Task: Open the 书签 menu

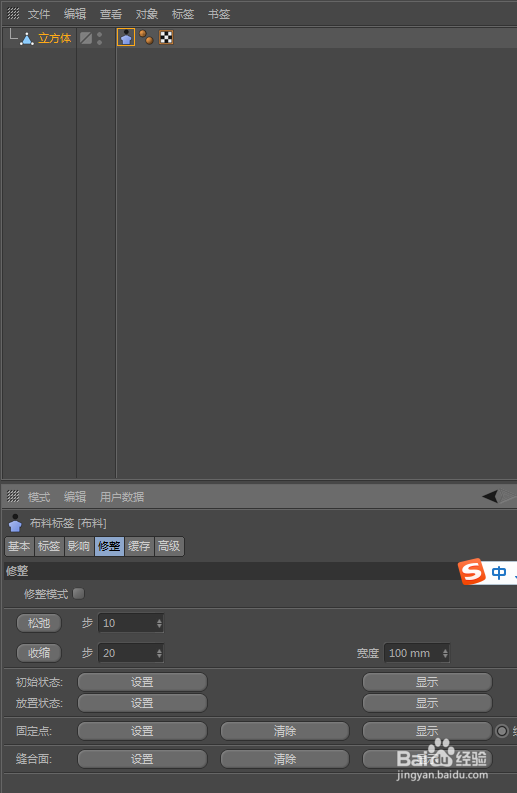Action: [219, 14]
